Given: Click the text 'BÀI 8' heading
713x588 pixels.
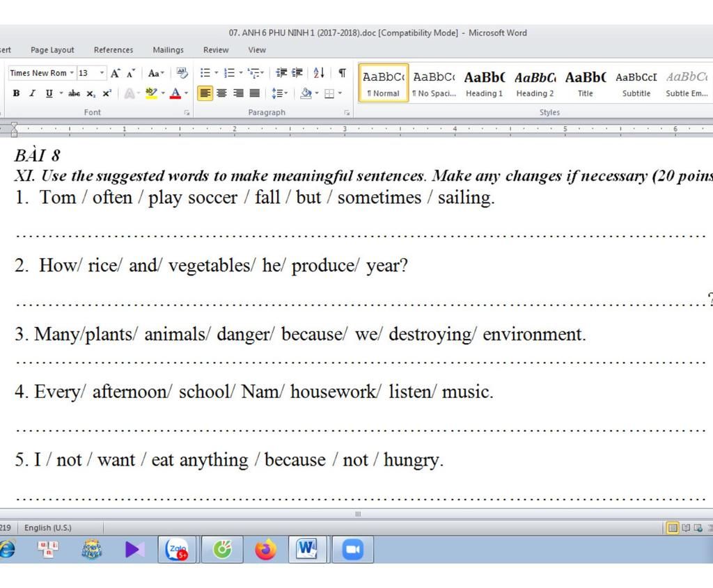Looking at the screenshot, I should (x=38, y=155).
